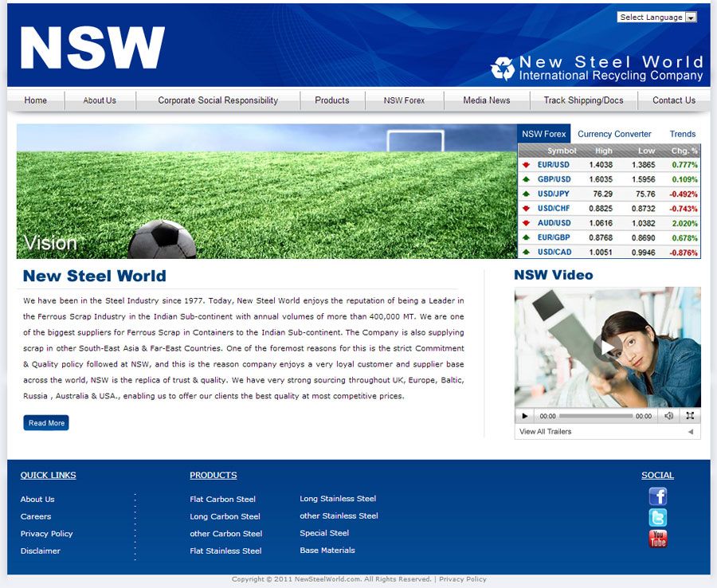
Task: Open Careers footer link
Action: [36, 516]
